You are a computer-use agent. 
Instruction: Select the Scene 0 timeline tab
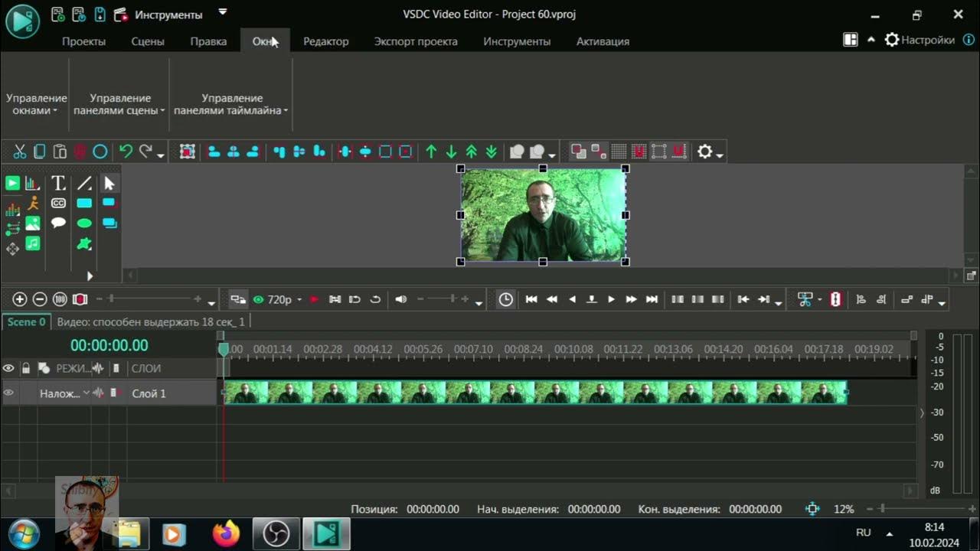(x=27, y=322)
